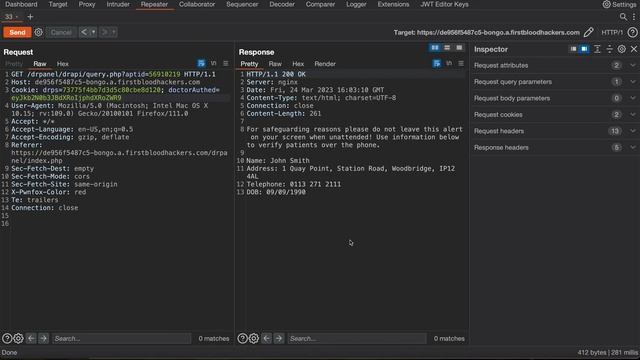The height and width of the screenshot is (360, 640).
Task: Select request Pretty view tab
Action: coord(14,64)
